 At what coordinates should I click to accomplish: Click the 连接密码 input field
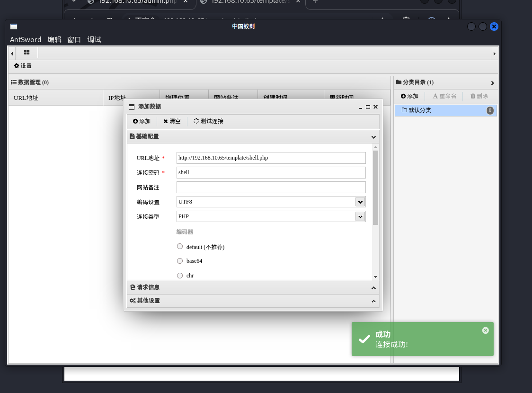271,172
